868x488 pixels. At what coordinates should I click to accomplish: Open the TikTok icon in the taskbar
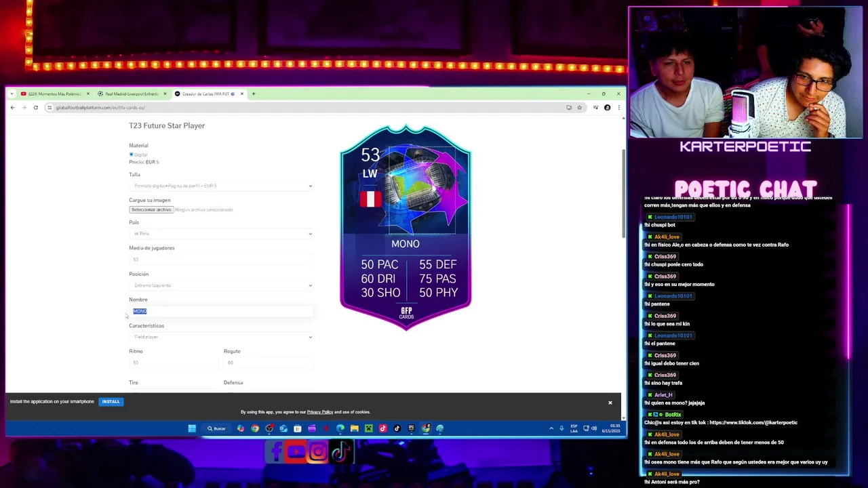coord(397,428)
